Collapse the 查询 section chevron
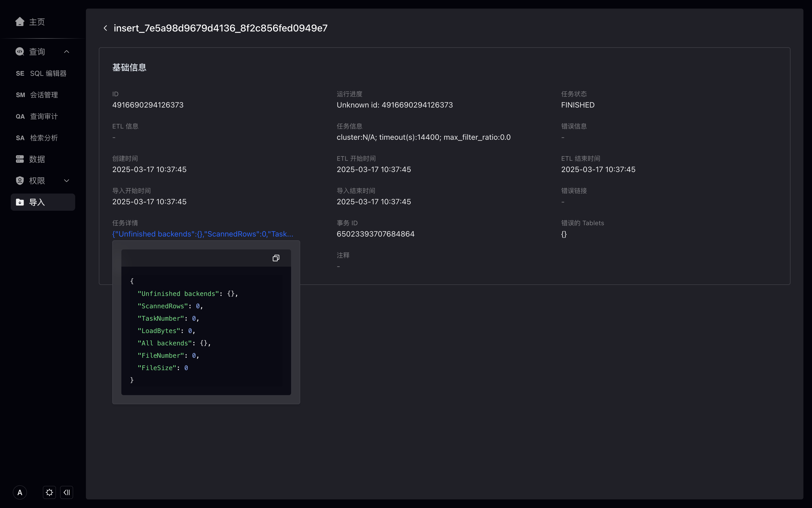 tap(66, 51)
